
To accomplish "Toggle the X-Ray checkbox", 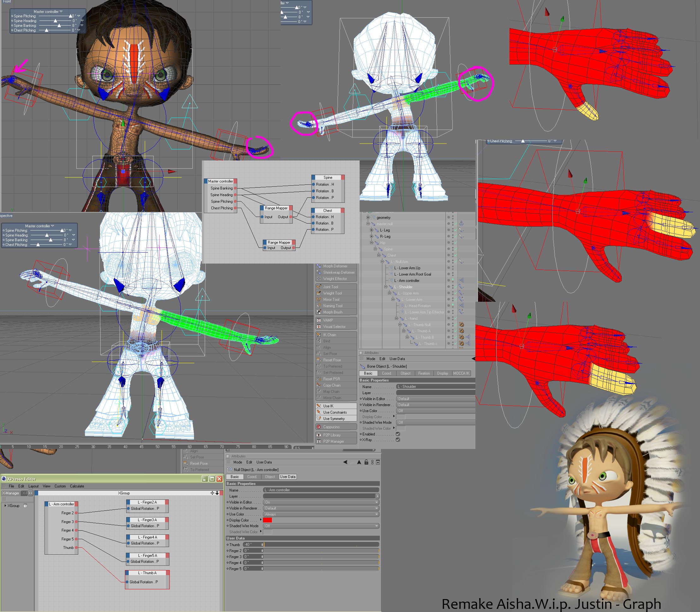I will tap(398, 440).
